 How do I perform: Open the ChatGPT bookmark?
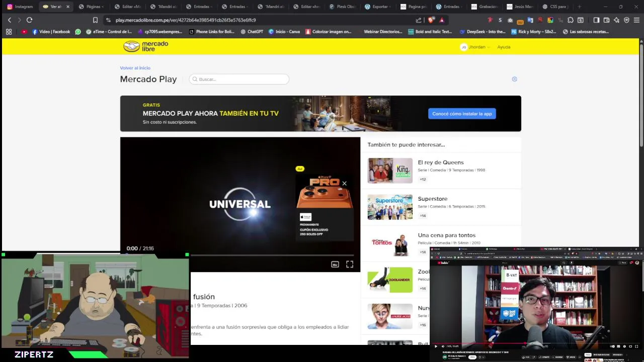[x=252, y=32]
